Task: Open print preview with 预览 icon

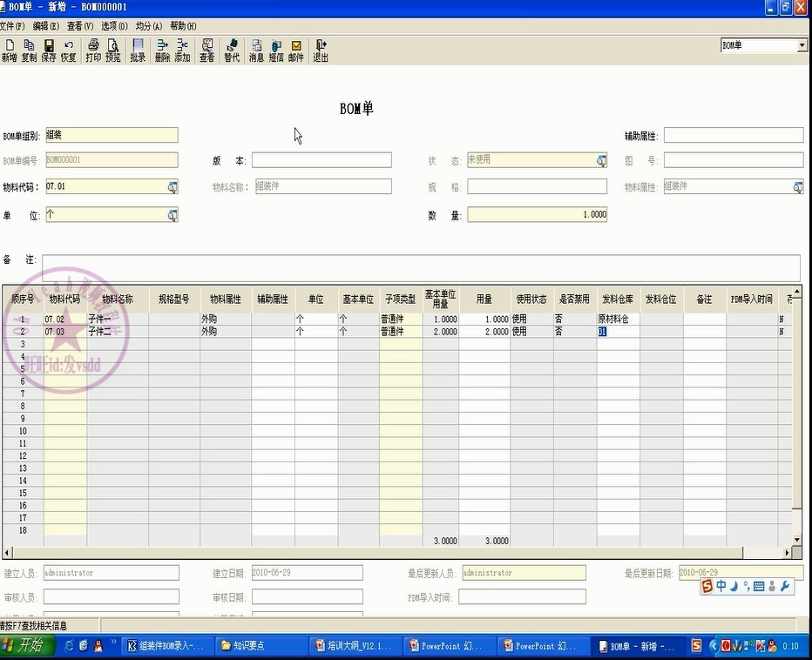Action: tap(113, 51)
